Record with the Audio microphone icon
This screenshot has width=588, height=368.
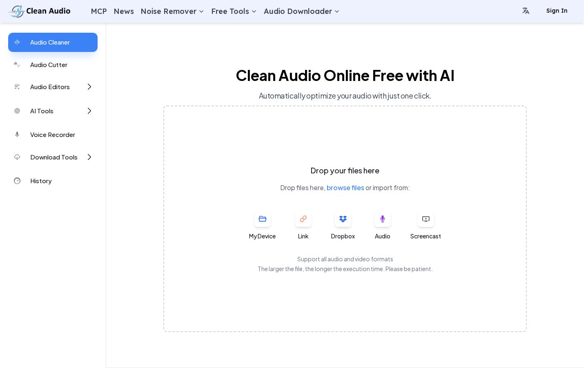(x=383, y=219)
